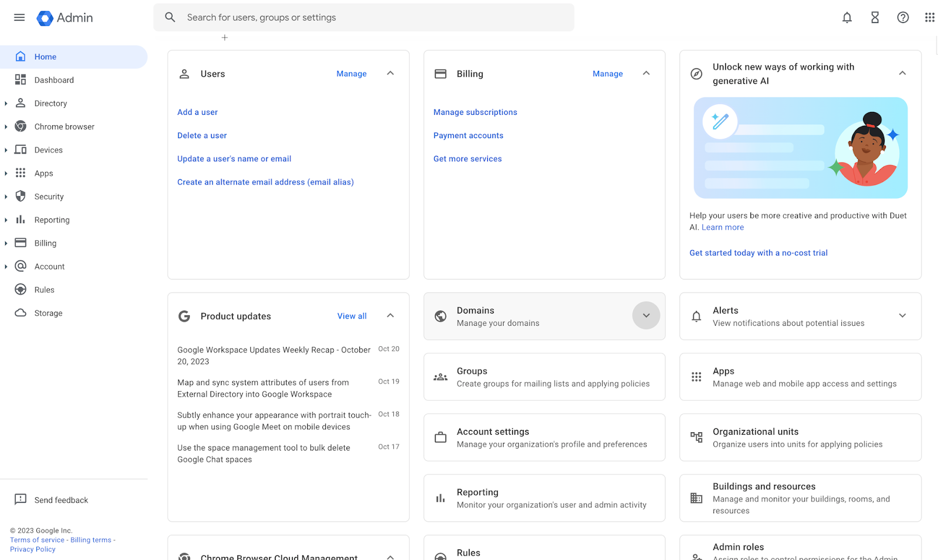The width and height of the screenshot is (938, 560).
Task: Click the Rules steering wheel sidebar icon
Action: 21,289
